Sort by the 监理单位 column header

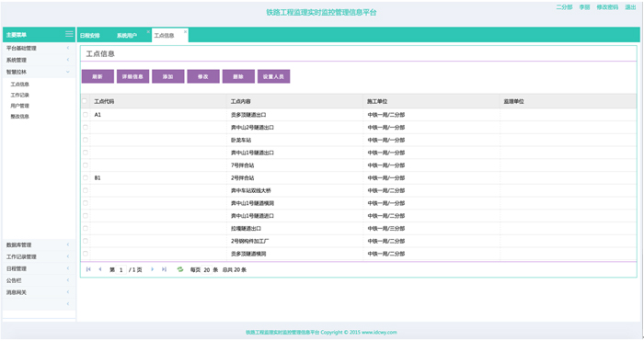513,101
